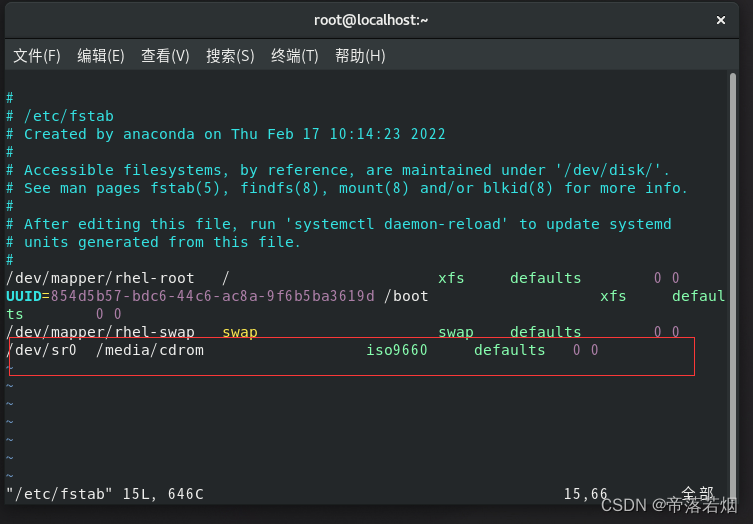The height and width of the screenshot is (524, 753).
Task: Click the /dev/mapper/rhel-root entry
Action: [100, 278]
